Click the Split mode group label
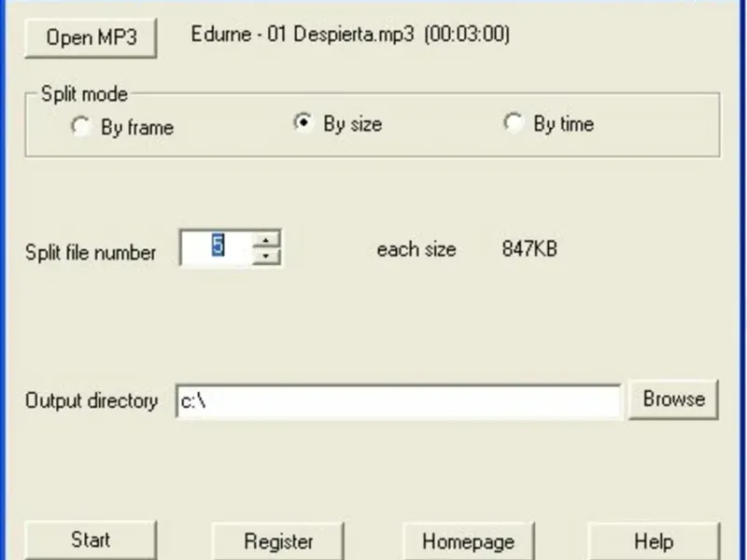This screenshot has width=747, height=560. click(x=84, y=94)
